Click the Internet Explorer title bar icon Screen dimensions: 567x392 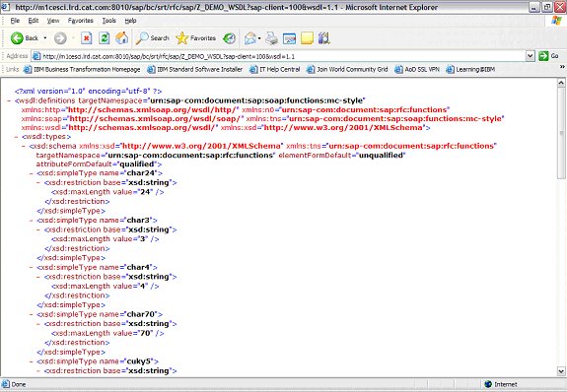coord(7,7)
